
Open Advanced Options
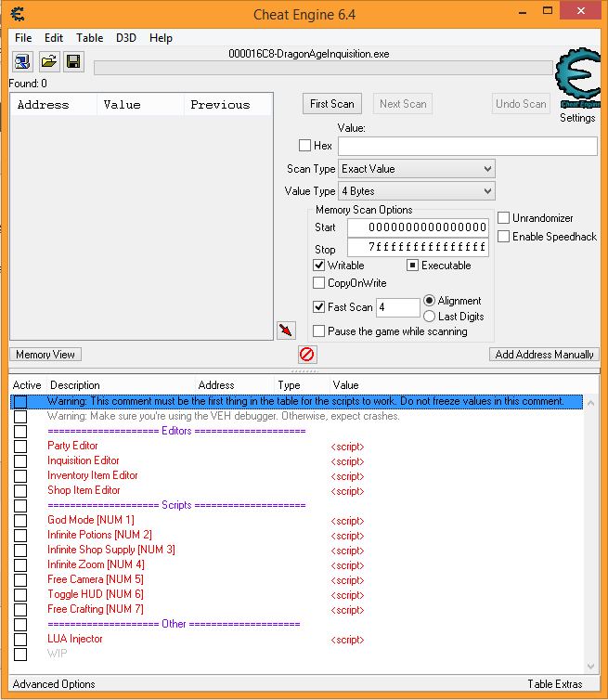tap(54, 684)
